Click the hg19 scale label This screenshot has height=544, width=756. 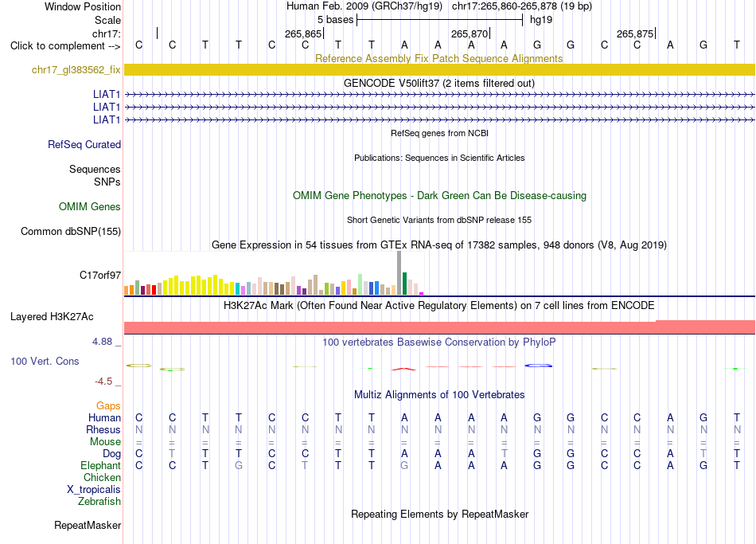point(541,20)
